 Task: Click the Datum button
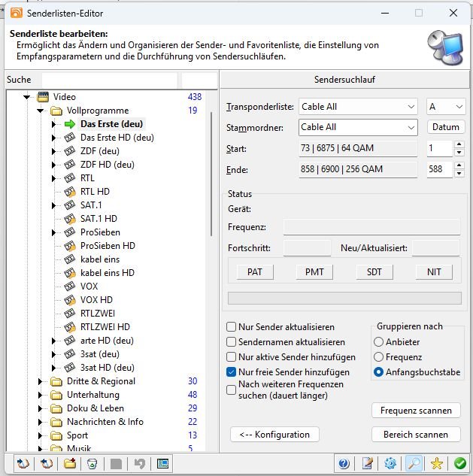coord(446,127)
